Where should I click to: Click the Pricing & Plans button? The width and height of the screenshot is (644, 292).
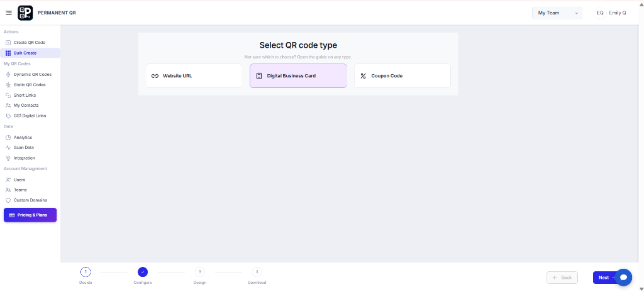coord(30,215)
